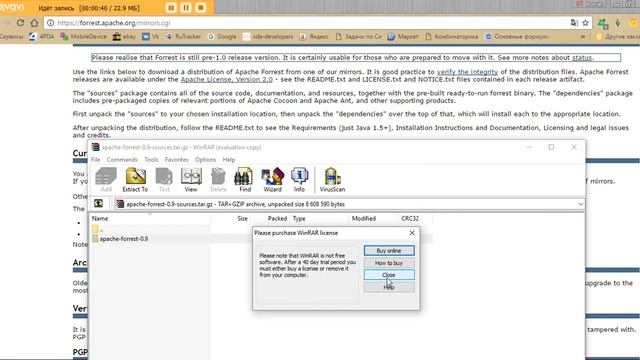Click Extract To in WinRAR toolbar
Image resolution: width=640 pixels, height=360 pixels.
[x=135, y=180]
